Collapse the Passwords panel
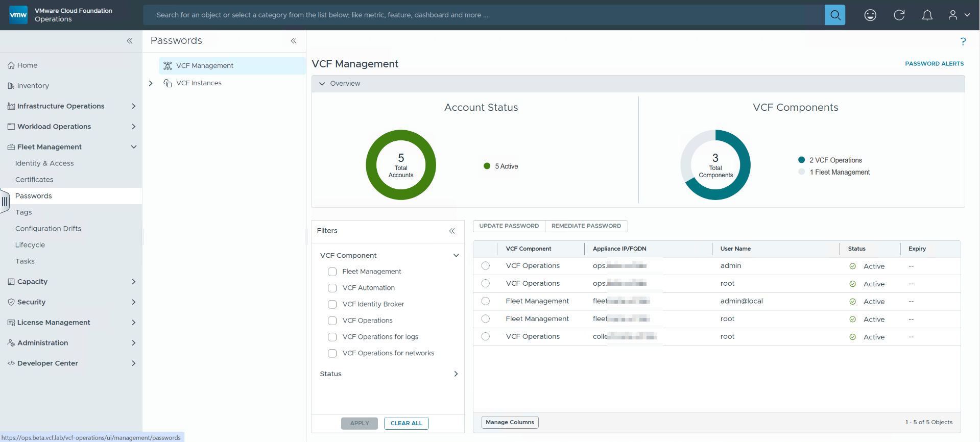The image size is (980, 442). [x=294, y=41]
